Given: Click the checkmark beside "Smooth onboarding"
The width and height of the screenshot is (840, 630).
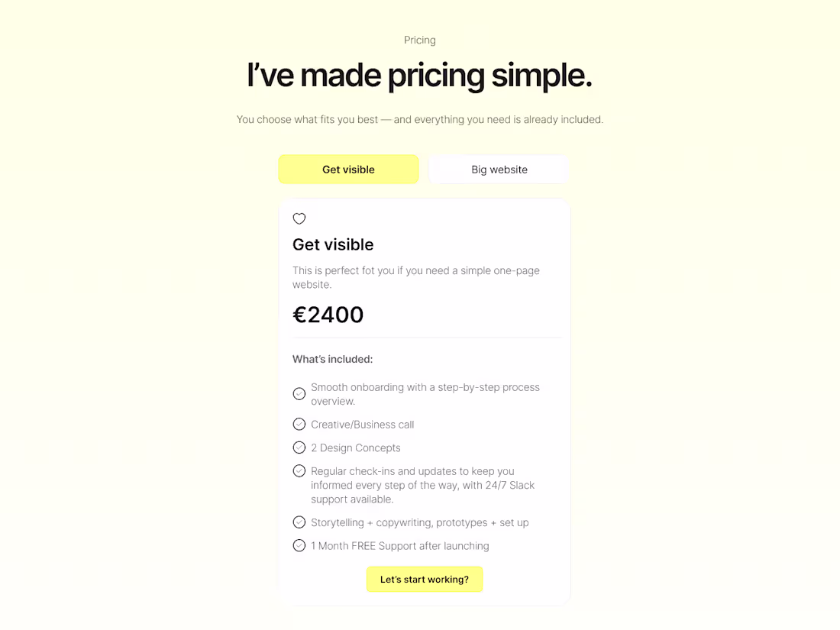Looking at the screenshot, I should click(299, 393).
